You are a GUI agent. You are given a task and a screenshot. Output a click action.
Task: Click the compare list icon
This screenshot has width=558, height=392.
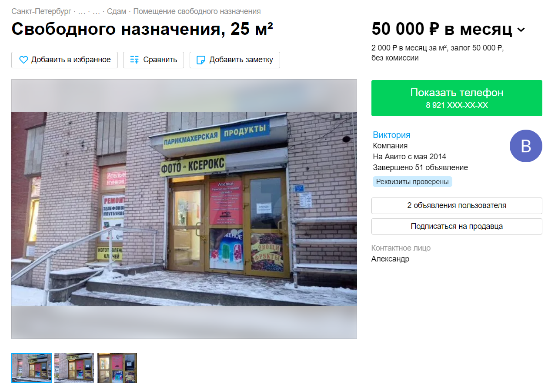pos(135,60)
